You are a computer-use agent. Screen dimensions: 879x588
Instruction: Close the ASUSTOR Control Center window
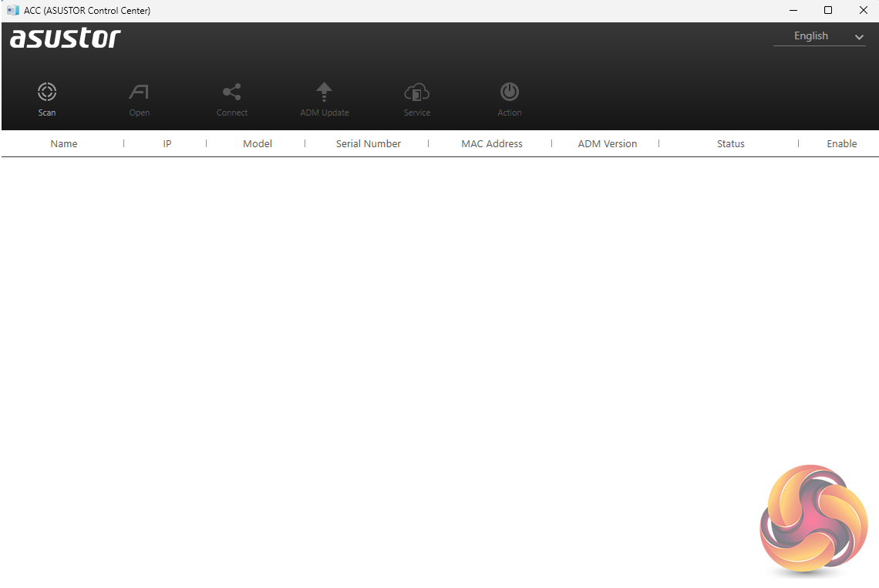click(x=864, y=10)
